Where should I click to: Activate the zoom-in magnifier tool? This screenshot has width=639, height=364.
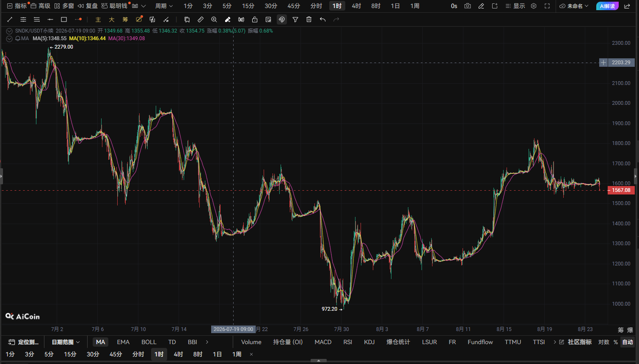214,19
